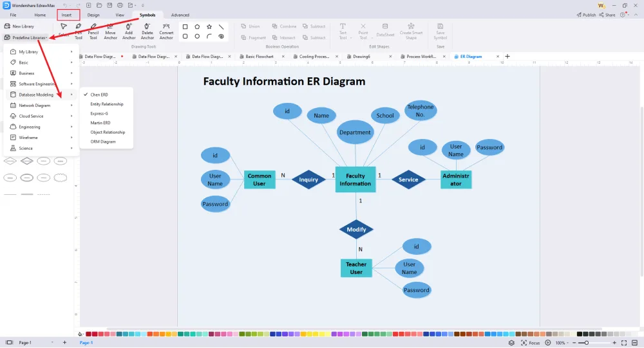The image size is (644, 348).
Task: Click the New Library button
Action: pyautogui.click(x=19, y=26)
